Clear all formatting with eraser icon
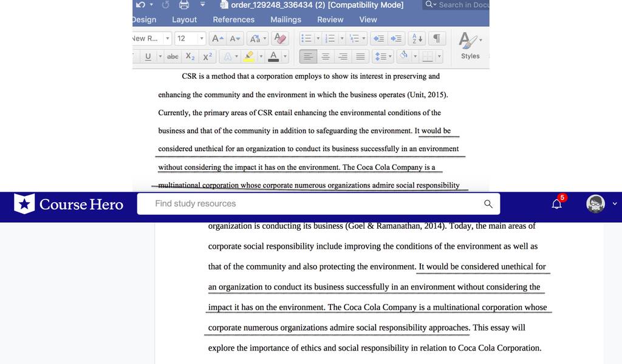This screenshot has width=622, height=364. pyautogui.click(x=279, y=38)
